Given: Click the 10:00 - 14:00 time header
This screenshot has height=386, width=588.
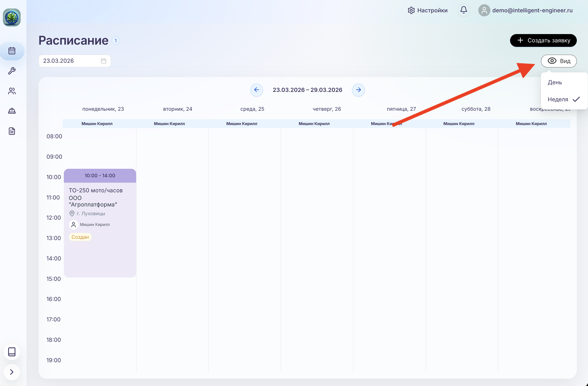Looking at the screenshot, I should tap(100, 176).
